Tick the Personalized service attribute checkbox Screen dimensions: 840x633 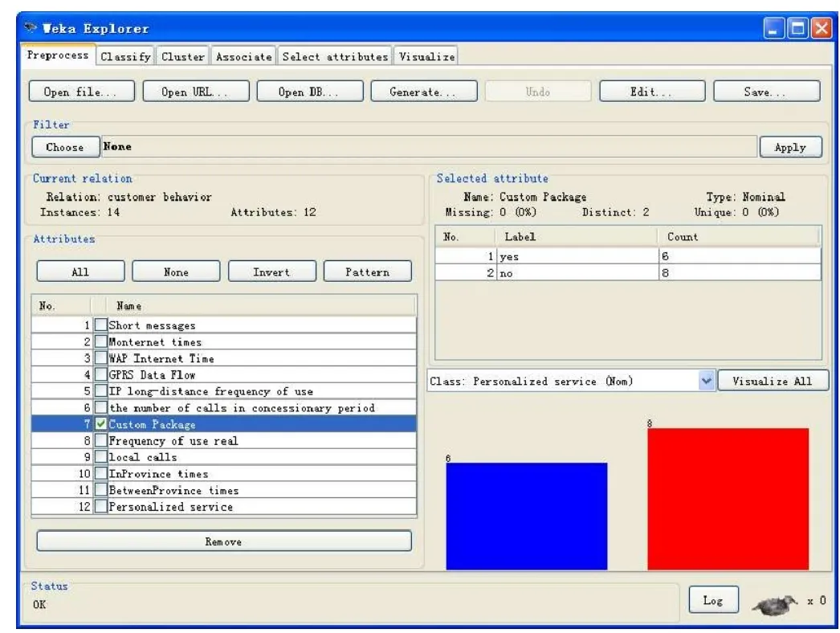tap(101, 507)
